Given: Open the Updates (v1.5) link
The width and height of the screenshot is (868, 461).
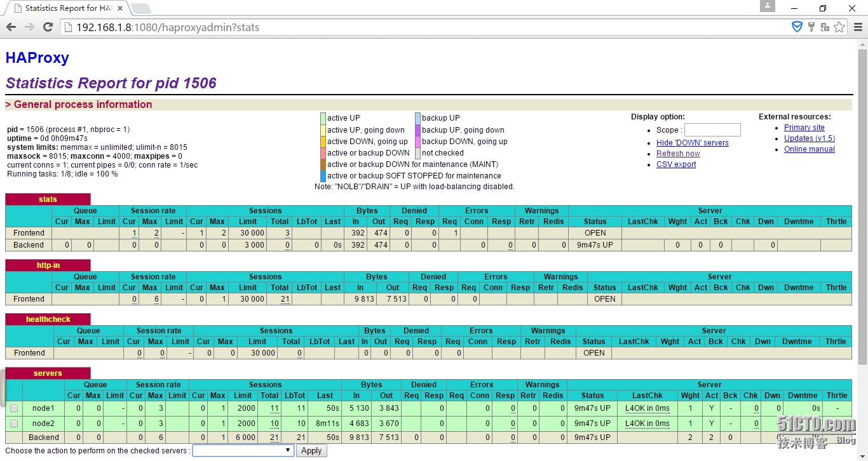Looking at the screenshot, I should coord(810,138).
